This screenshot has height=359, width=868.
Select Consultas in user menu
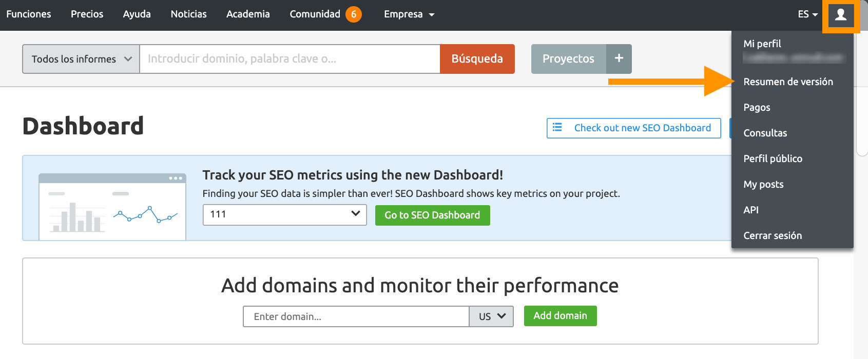(x=765, y=133)
